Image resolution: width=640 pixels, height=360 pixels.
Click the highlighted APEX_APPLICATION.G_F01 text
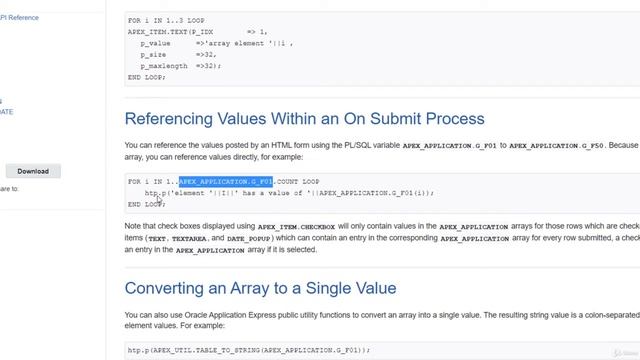click(x=226, y=182)
